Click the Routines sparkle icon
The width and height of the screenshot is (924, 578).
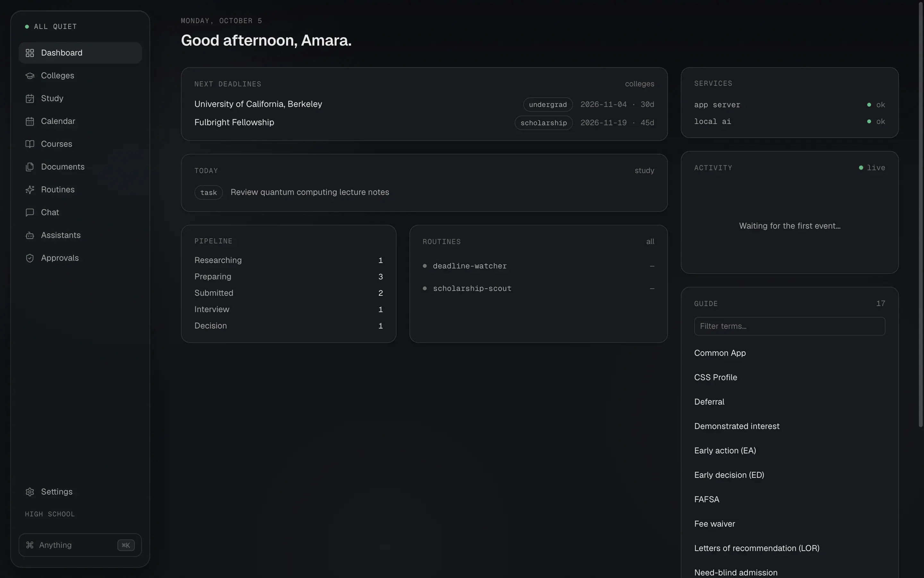(30, 189)
